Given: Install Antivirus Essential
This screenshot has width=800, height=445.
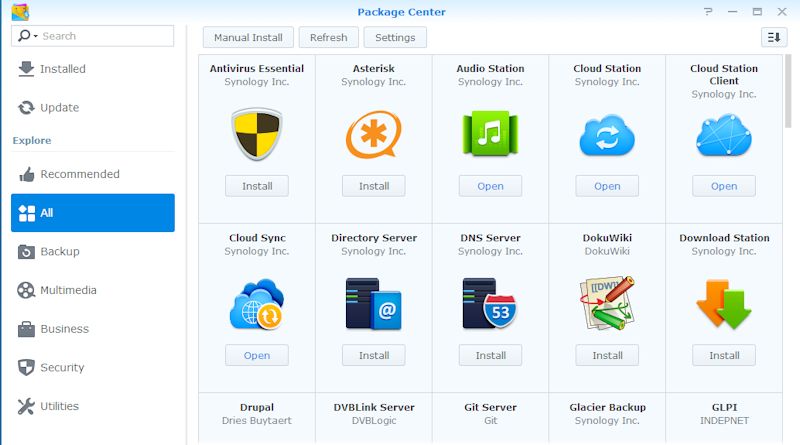Looking at the screenshot, I should click(257, 186).
